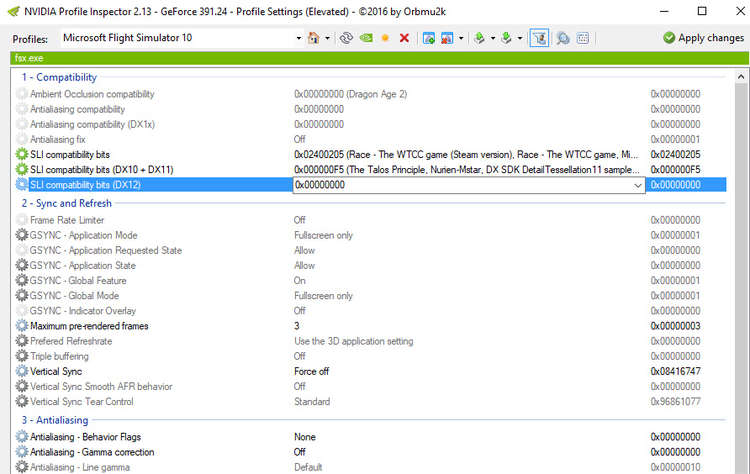Expand the SLI compatibility bits (DX12) value dropdown
Viewport: 750px width, 474px height.
(x=638, y=185)
